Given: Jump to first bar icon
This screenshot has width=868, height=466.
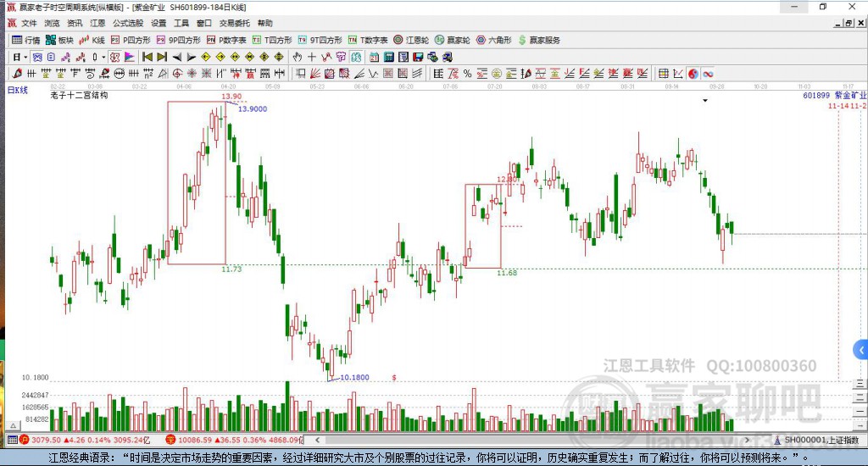Looking at the screenshot, I should (x=147, y=57).
